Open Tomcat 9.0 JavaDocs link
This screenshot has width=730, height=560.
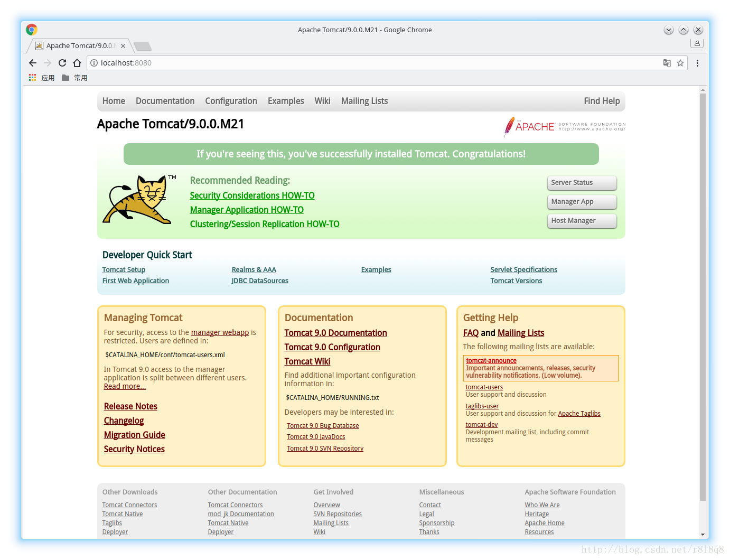tap(316, 437)
